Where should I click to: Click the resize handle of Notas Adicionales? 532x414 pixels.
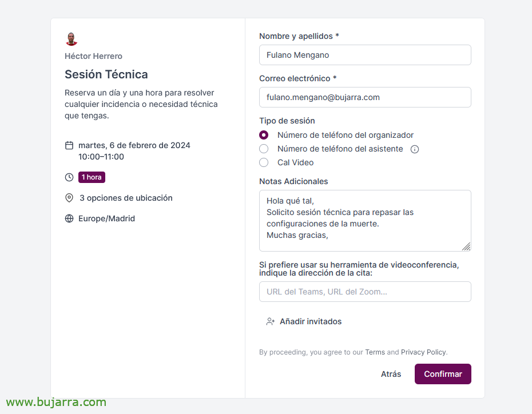tap(466, 246)
